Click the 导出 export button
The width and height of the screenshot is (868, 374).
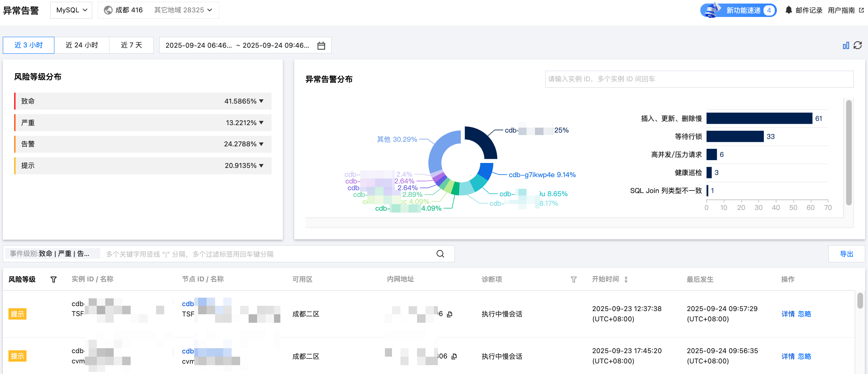pos(846,254)
